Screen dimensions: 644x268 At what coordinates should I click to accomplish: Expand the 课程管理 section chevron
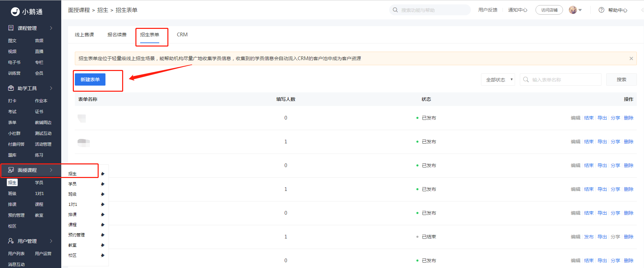51,28
